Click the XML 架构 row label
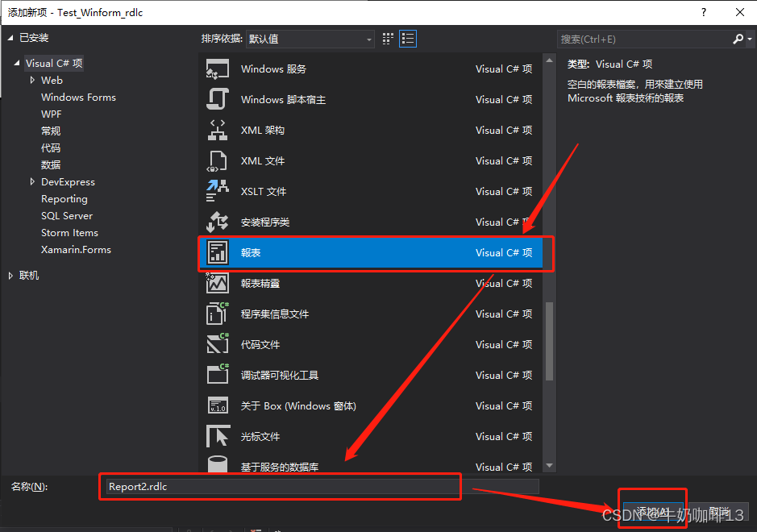 coord(263,131)
